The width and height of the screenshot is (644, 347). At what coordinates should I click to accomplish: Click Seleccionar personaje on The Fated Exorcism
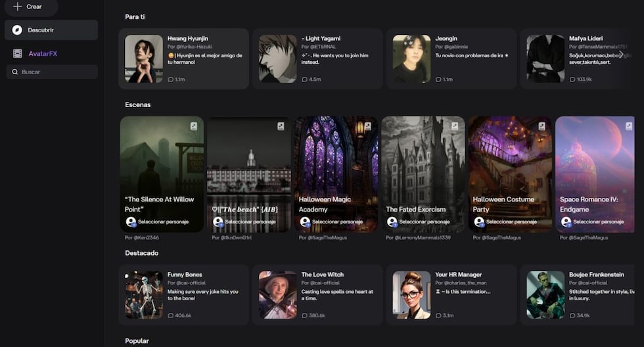pos(425,222)
